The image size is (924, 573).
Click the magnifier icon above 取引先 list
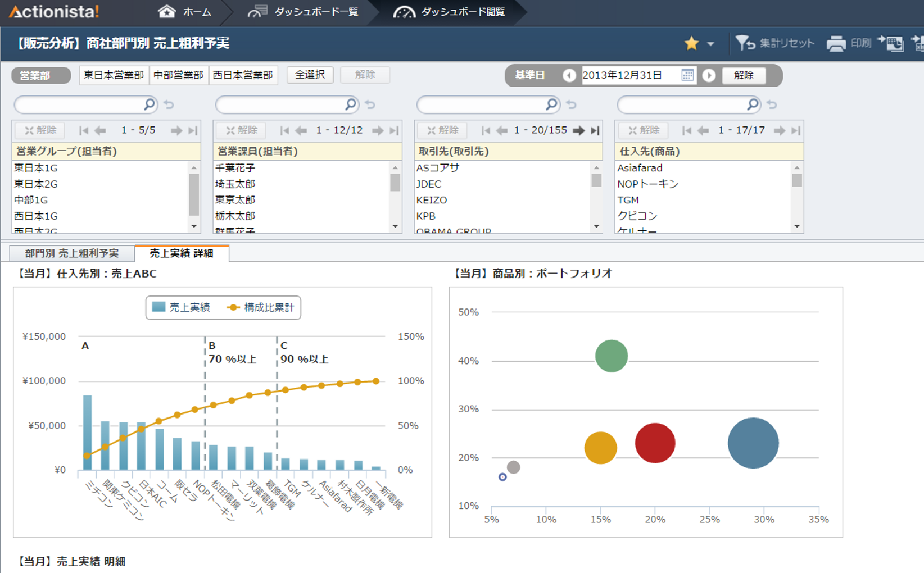552,104
